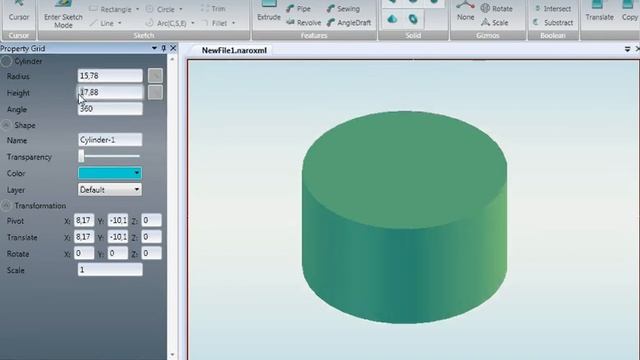This screenshot has height=360, width=640.
Task: Collapse the Shape section
Action: coord(6,125)
